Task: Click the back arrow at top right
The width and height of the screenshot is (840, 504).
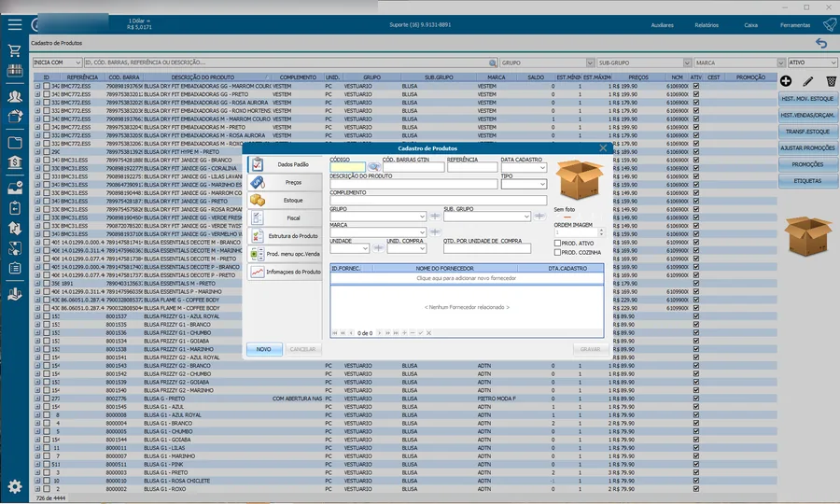Action: pos(821,43)
